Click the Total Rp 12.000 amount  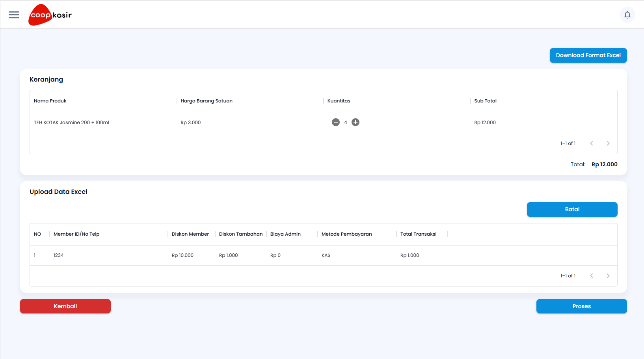click(x=604, y=164)
